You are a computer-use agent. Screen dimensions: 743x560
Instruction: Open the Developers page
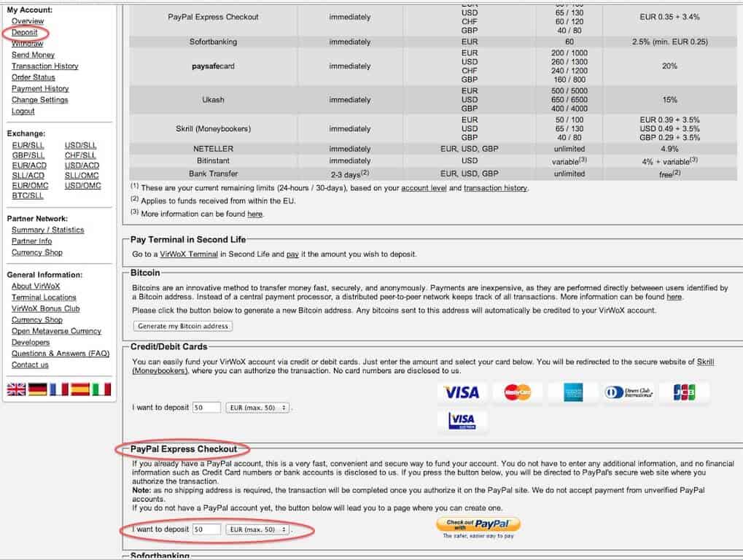[x=31, y=343]
